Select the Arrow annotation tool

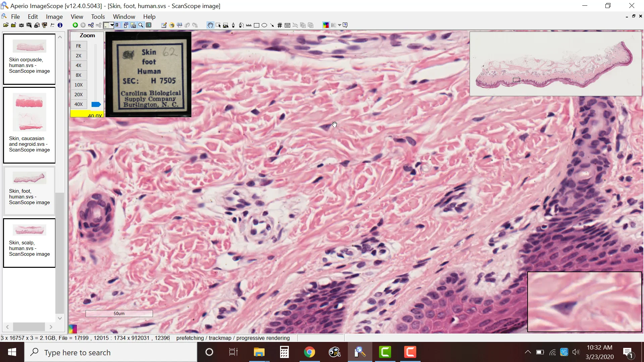pos(272,25)
